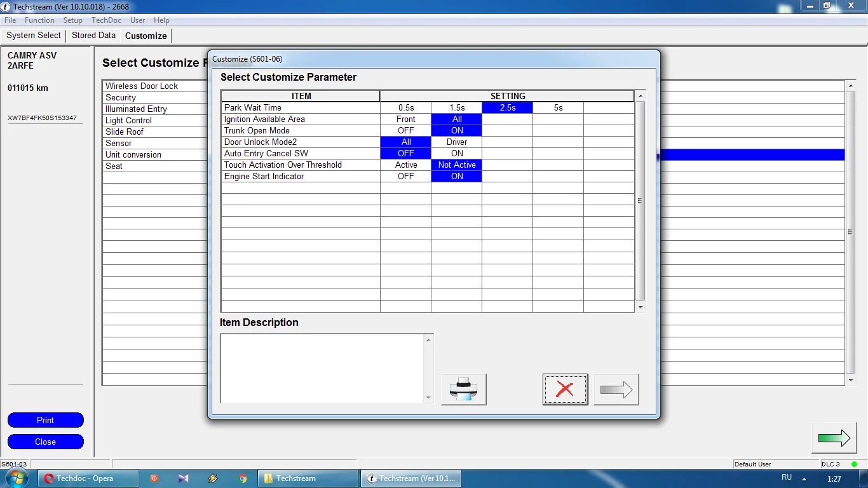This screenshot has width=868, height=488.
Task: Switch to the Stored Data tab
Action: [x=93, y=36]
